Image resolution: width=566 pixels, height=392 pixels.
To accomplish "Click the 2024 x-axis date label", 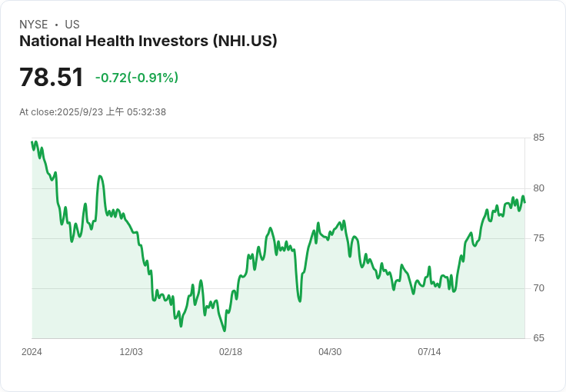I will tap(32, 351).
